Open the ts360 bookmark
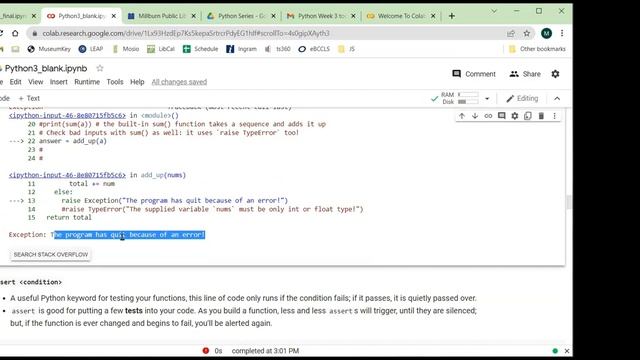Screen dimensions: 640x360 tap(278, 49)
